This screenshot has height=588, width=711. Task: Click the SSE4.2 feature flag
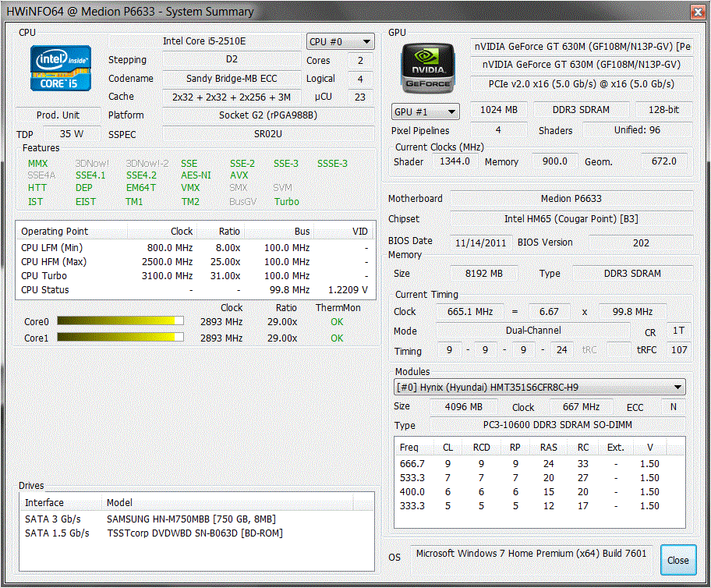tap(141, 175)
